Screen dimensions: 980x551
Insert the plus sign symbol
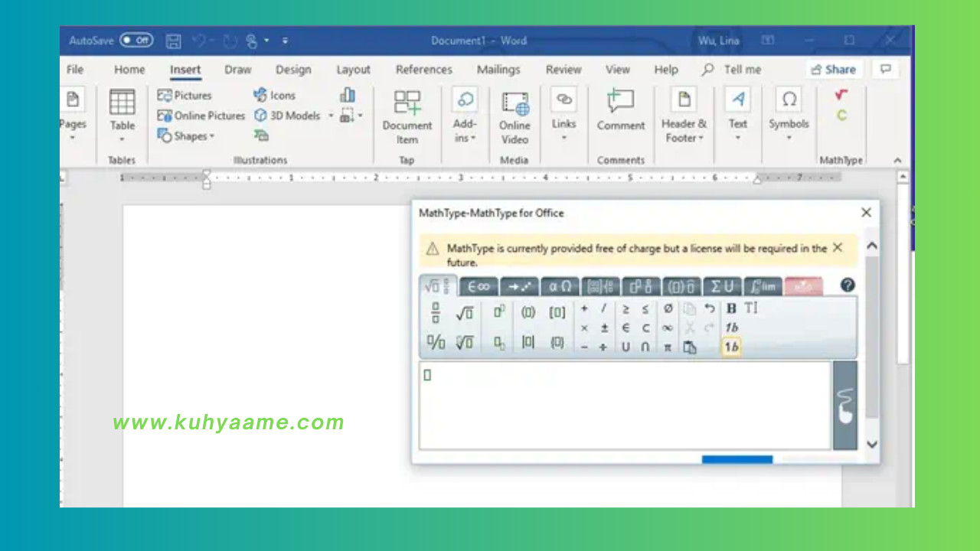click(584, 309)
